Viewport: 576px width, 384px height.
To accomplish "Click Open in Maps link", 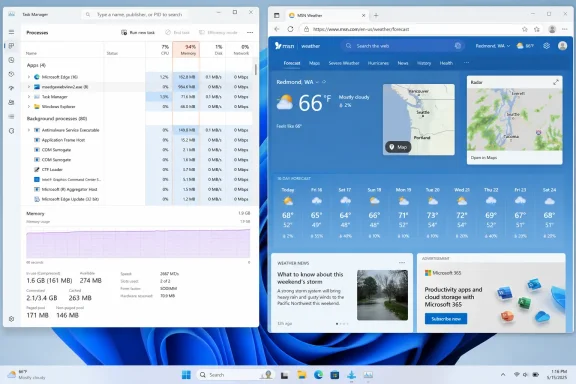I will point(483,158).
